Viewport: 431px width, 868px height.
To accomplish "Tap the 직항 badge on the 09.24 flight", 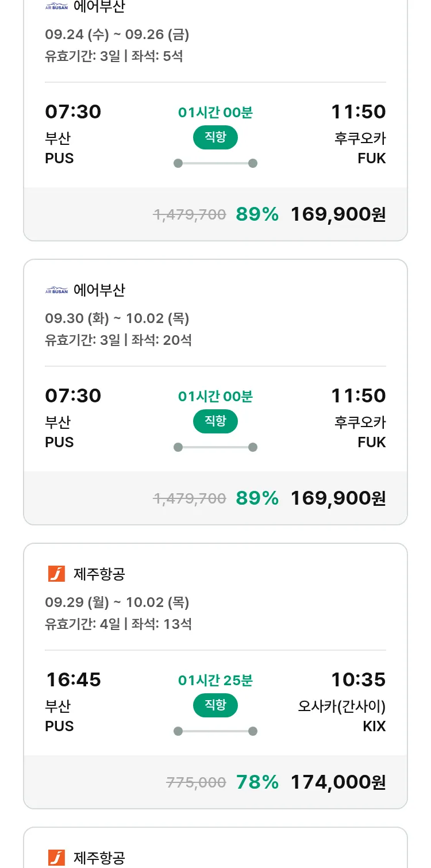I will point(215,137).
